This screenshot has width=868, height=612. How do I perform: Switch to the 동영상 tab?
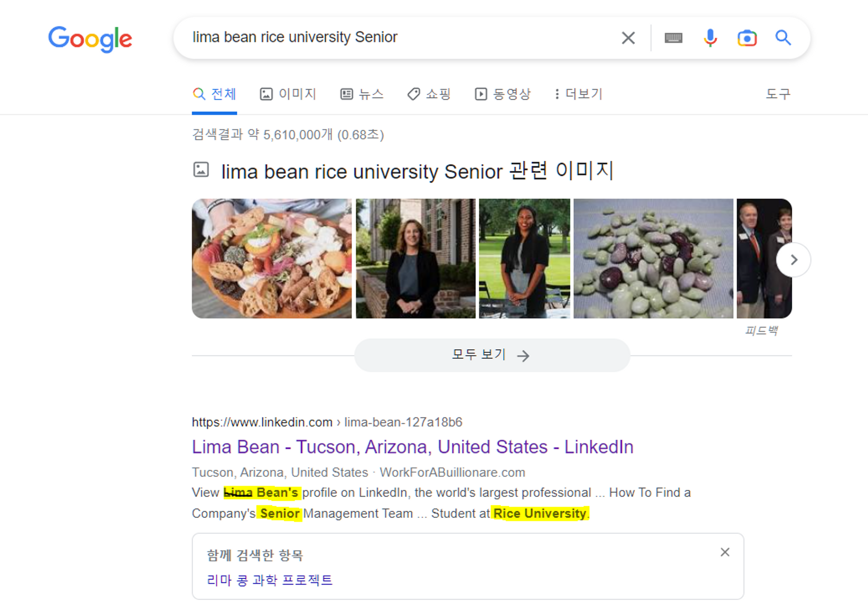(x=503, y=94)
